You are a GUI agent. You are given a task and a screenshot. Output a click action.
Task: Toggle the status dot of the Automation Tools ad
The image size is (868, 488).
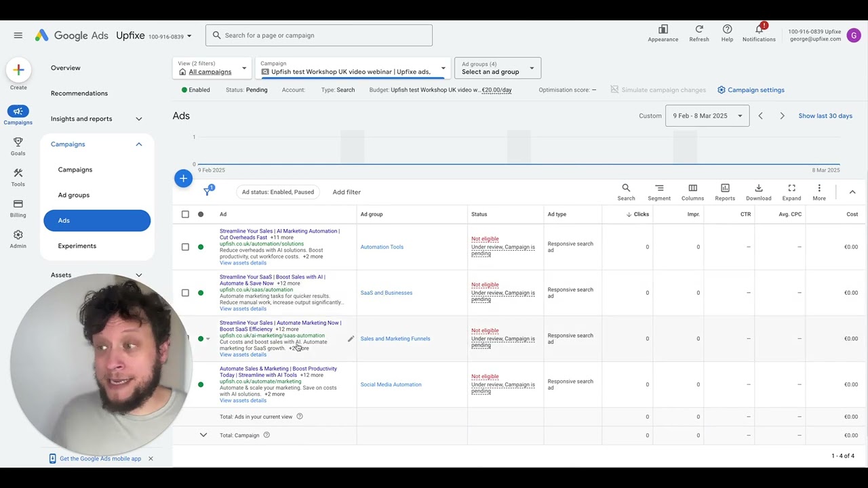coord(201,247)
